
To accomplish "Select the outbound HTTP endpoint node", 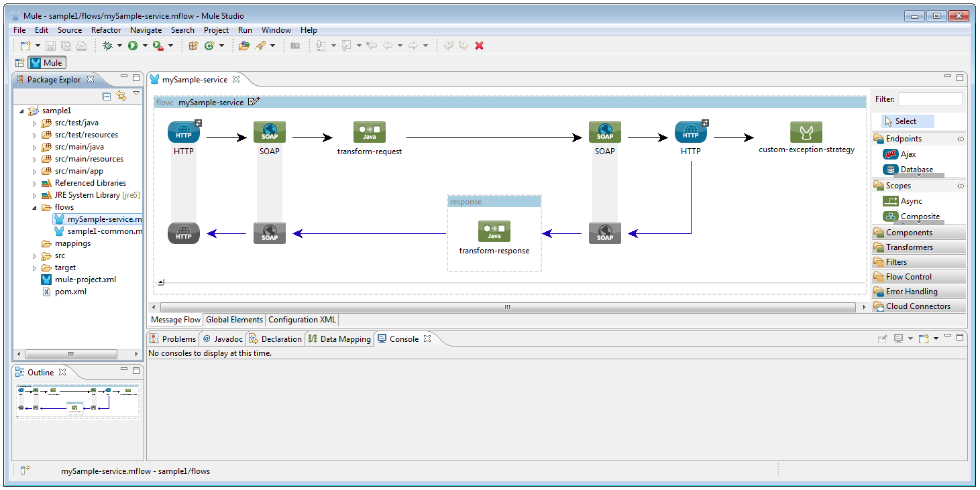I will coord(691,132).
